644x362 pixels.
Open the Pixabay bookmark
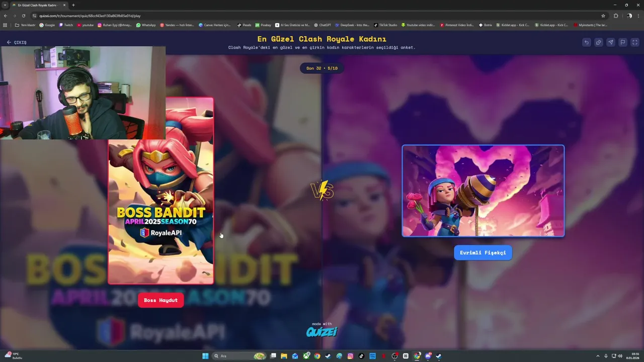tap(263, 25)
